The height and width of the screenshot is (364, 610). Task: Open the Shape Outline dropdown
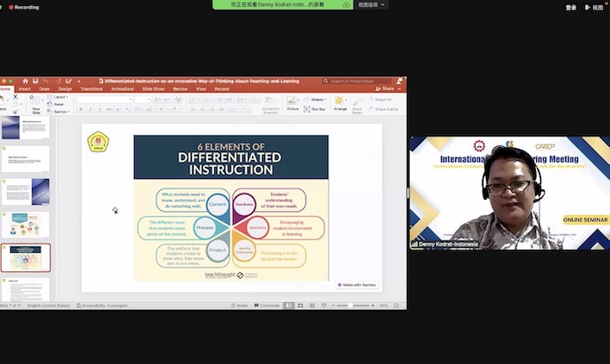click(385, 109)
